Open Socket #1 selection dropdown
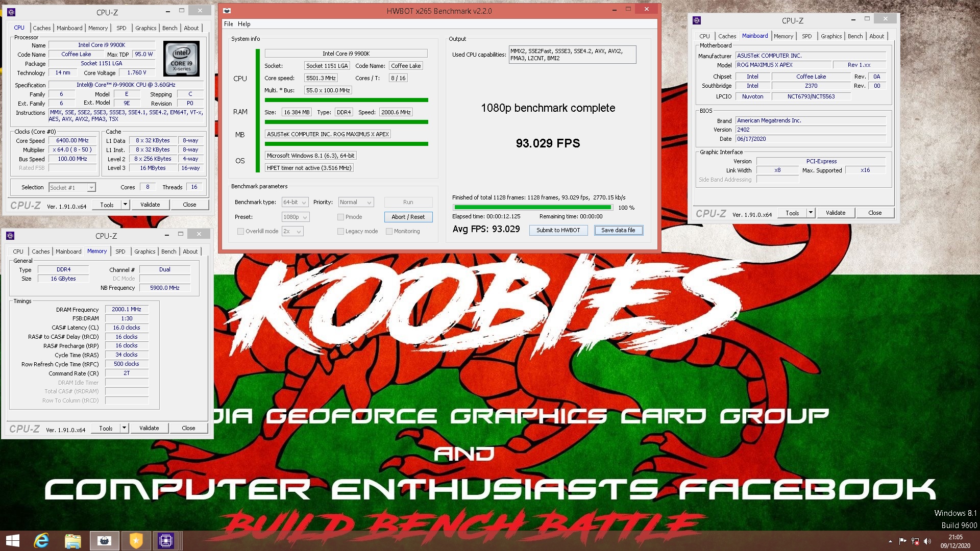980x551 pixels. (x=72, y=188)
